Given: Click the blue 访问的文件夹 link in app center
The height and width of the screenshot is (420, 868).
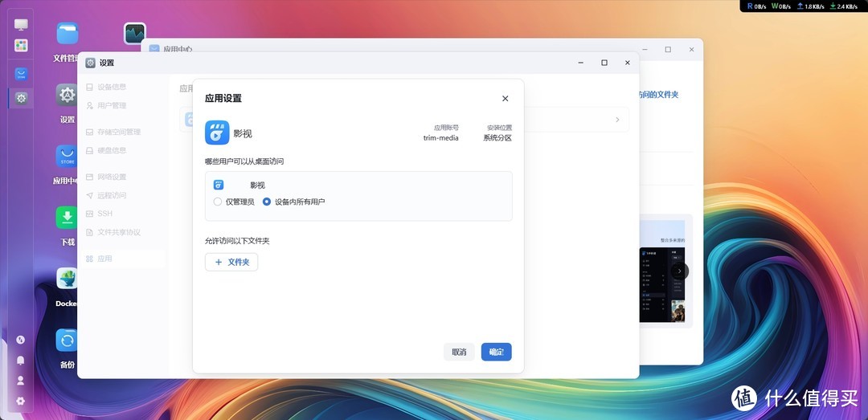Looking at the screenshot, I should tap(657, 95).
